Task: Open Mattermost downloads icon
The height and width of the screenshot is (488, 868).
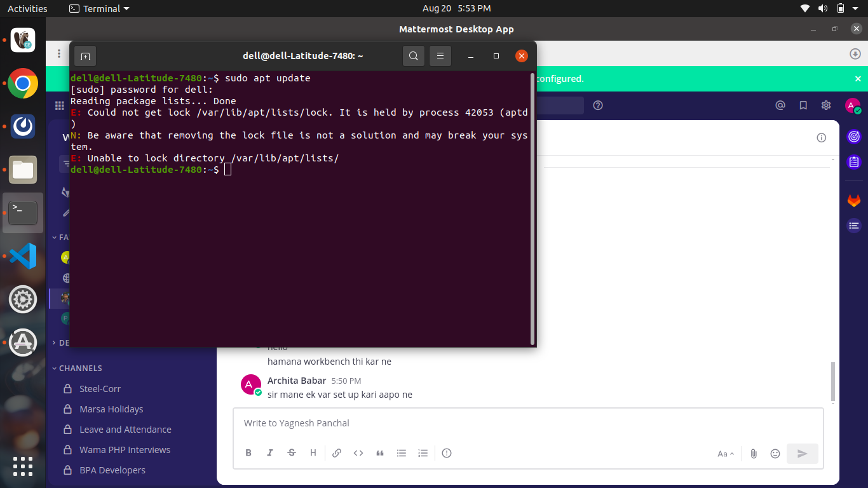Action: click(855, 54)
